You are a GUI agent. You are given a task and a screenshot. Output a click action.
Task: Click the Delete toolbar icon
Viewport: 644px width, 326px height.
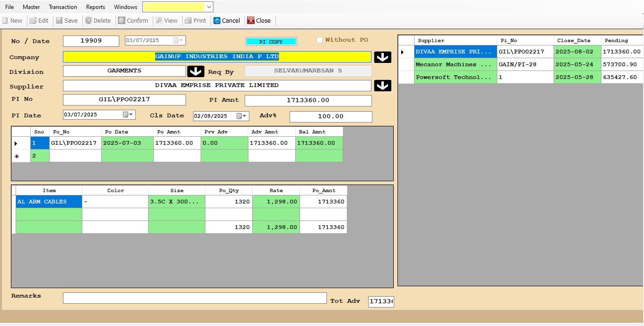pos(88,21)
